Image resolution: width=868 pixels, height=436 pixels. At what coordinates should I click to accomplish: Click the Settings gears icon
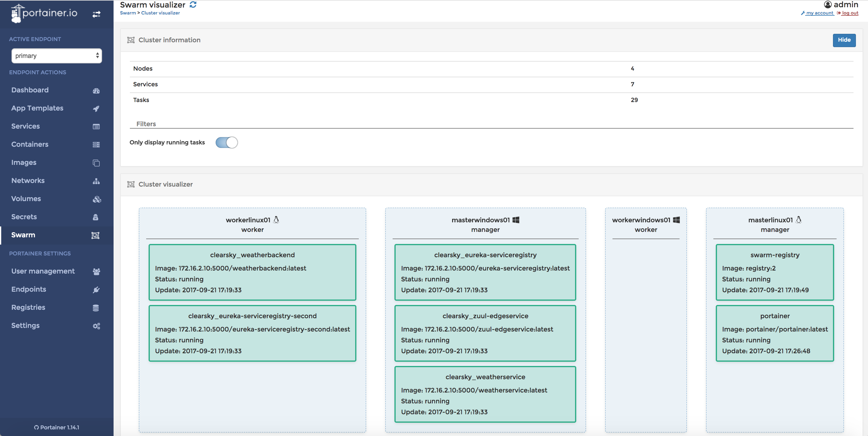[96, 326]
